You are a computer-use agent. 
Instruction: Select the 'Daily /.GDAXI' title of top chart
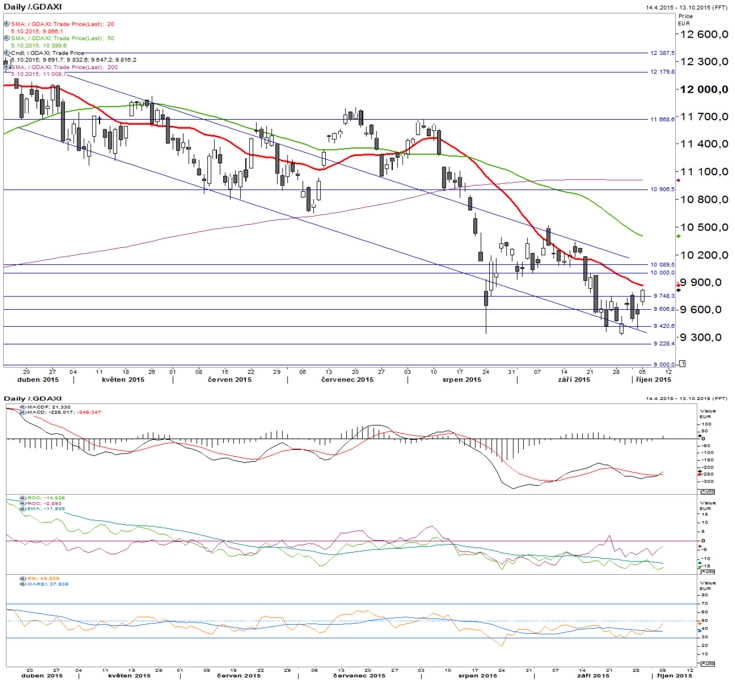32,7
